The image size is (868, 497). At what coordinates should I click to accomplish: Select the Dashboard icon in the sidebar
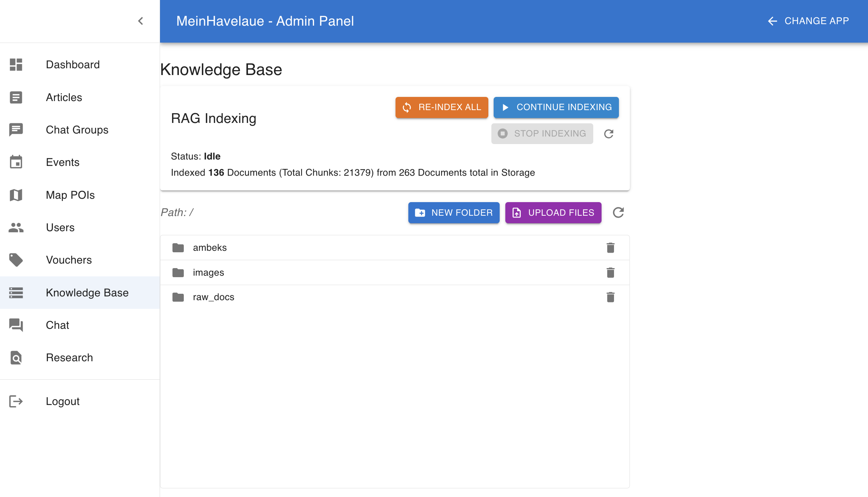pyautogui.click(x=16, y=64)
